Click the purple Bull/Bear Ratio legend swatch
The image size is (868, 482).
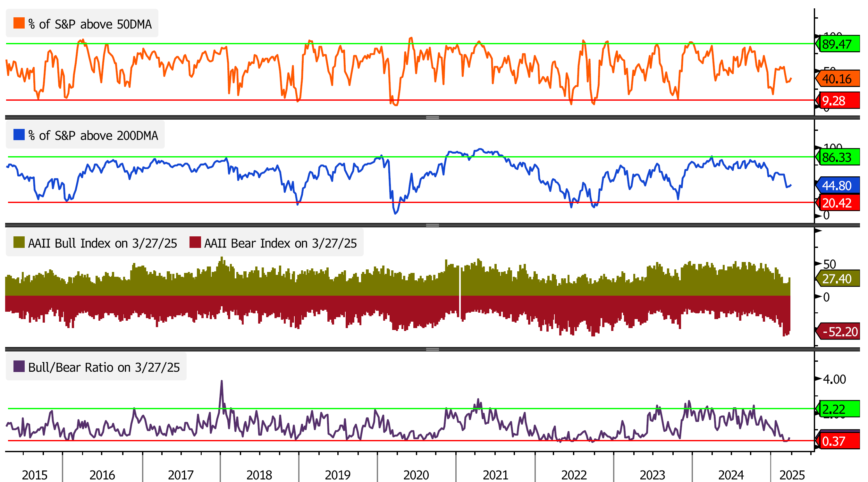(x=19, y=366)
